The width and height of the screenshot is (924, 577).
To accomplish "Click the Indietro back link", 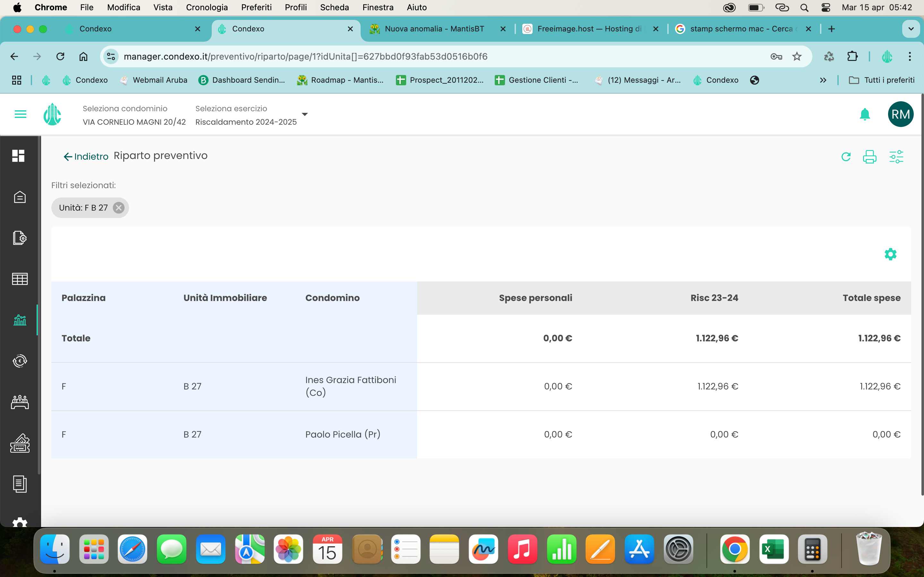I will click(x=86, y=156).
